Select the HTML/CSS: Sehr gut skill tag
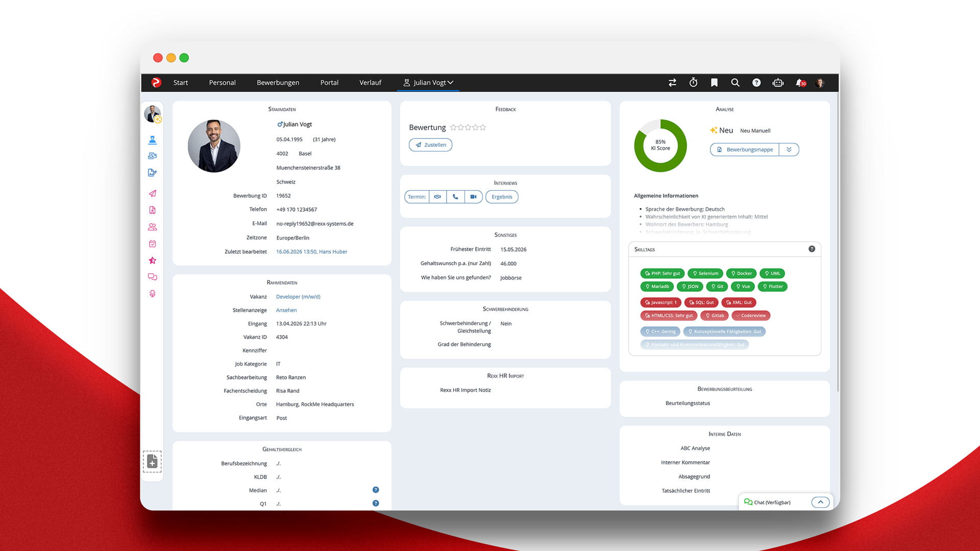 point(669,316)
